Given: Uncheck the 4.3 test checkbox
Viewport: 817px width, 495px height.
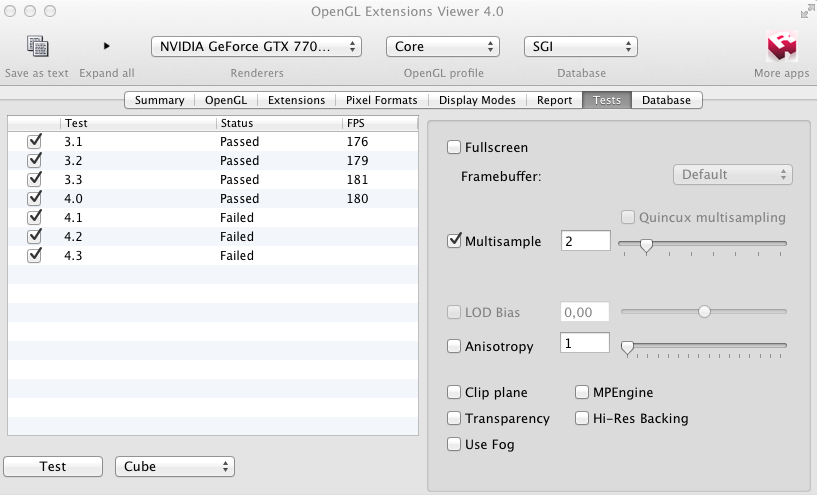Looking at the screenshot, I should tap(34, 255).
